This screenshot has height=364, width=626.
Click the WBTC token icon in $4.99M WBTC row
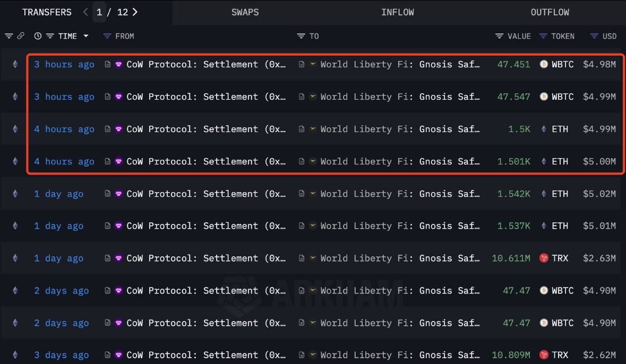click(544, 96)
